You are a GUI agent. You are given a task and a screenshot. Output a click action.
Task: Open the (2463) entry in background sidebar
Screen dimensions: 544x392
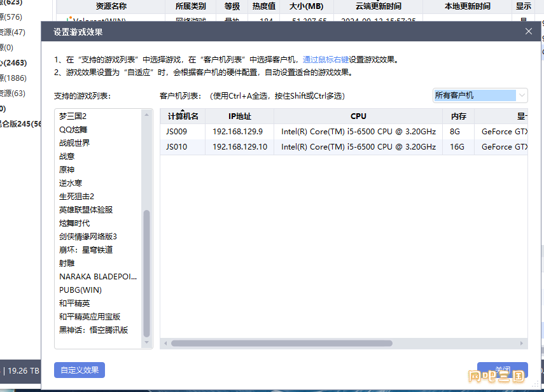click(x=13, y=63)
